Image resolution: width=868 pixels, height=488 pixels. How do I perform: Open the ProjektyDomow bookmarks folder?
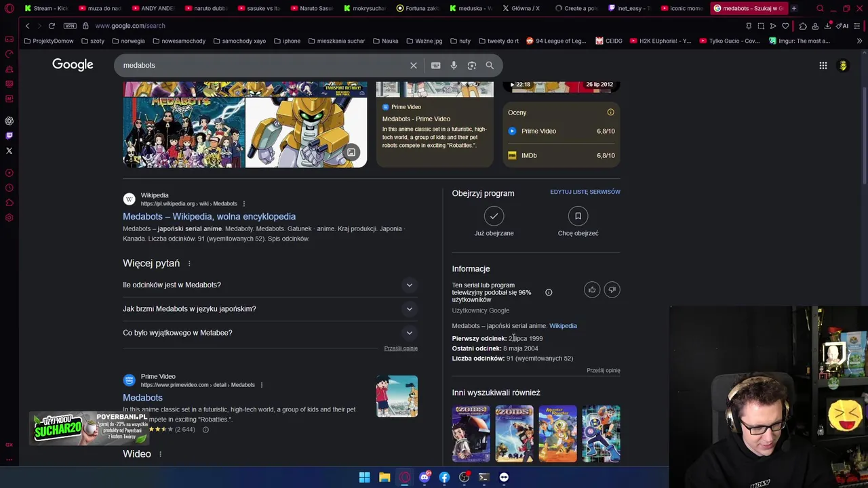click(x=48, y=41)
